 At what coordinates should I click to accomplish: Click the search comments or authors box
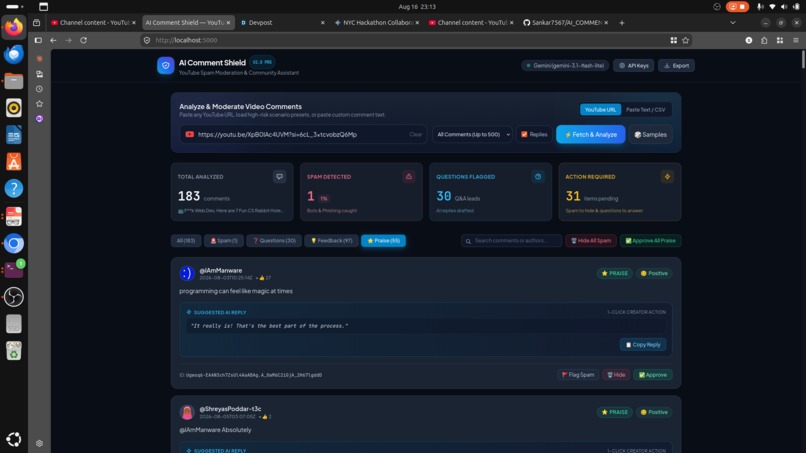(x=511, y=241)
